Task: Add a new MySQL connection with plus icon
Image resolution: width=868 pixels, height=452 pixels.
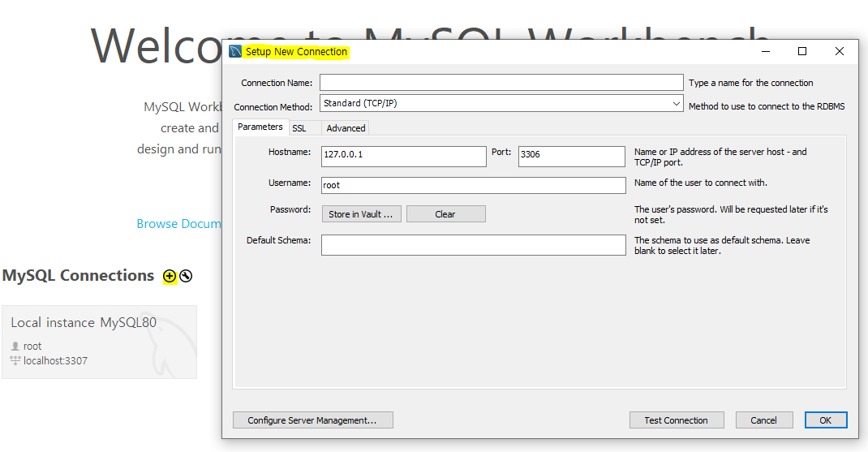Action: tap(170, 276)
